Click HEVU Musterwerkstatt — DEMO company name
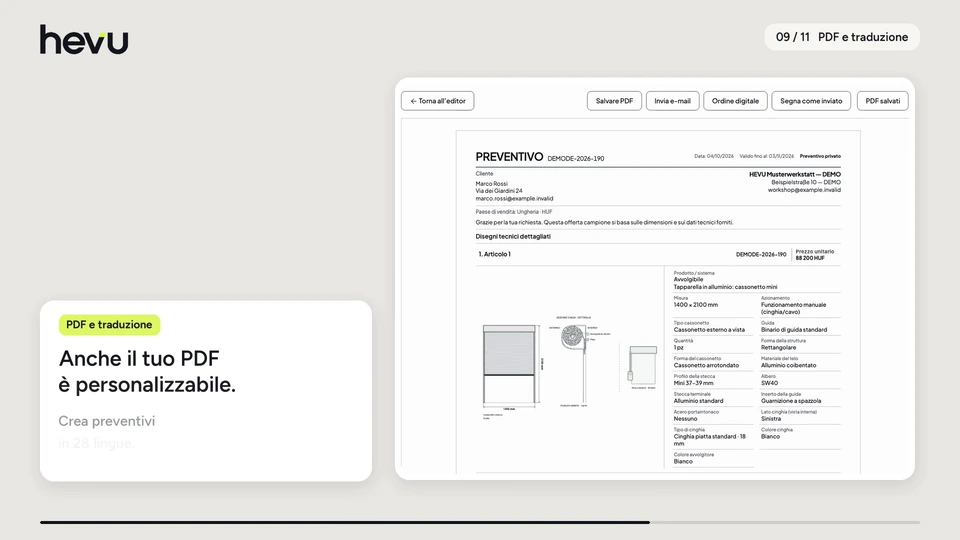 pos(795,174)
